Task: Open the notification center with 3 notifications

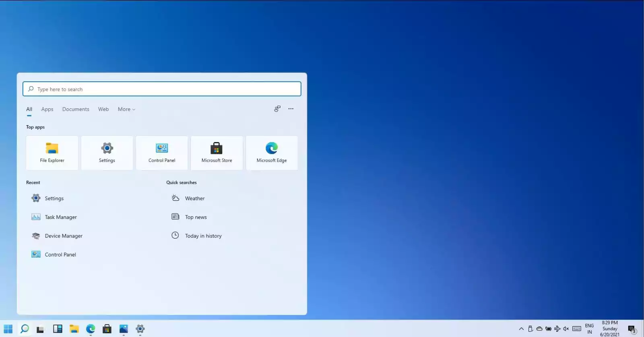Action: click(632, 329)
